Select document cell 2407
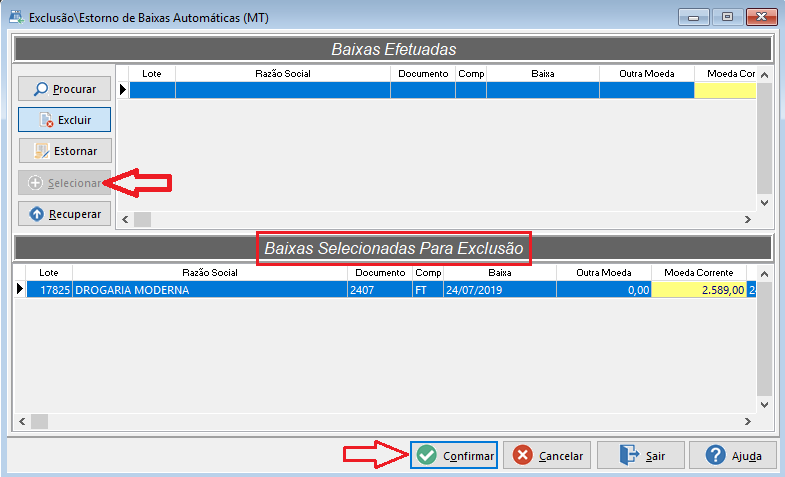The width and height of the screenshot is (785, 477). pyautogui.click(x=380, y=290)
